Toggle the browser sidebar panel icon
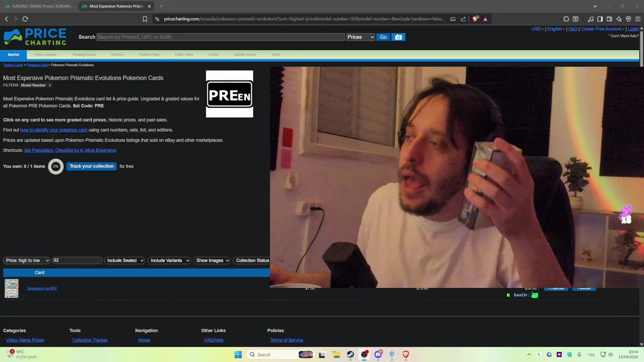Viewport: 644px width, 362px height. [x=600, y=19]
